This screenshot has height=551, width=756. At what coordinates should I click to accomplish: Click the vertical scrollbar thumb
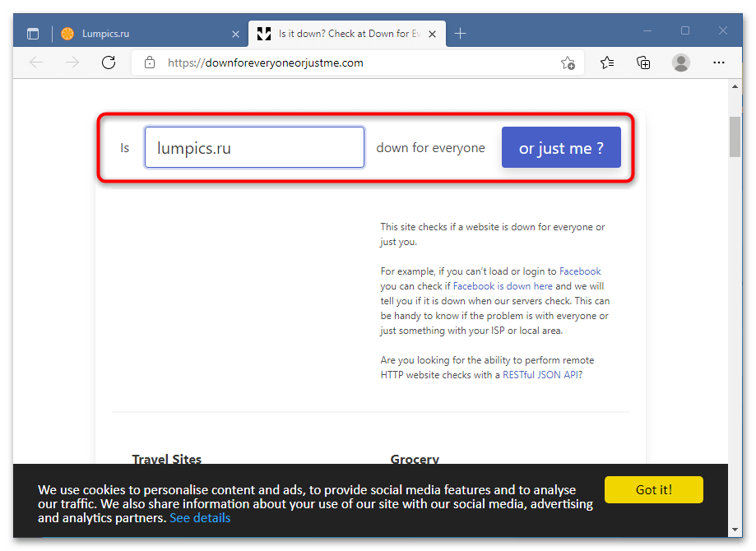(x=735, y=137)
